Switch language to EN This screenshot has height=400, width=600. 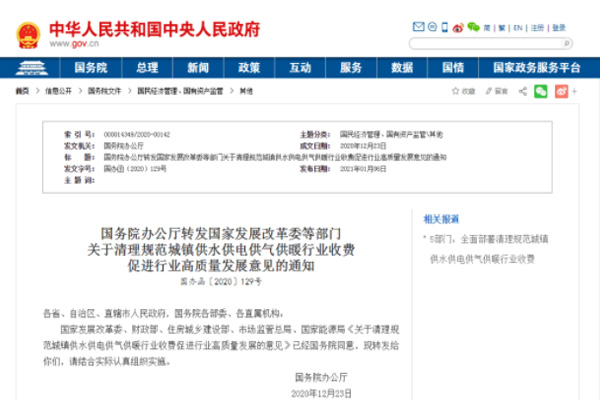(x=518, y=28)
